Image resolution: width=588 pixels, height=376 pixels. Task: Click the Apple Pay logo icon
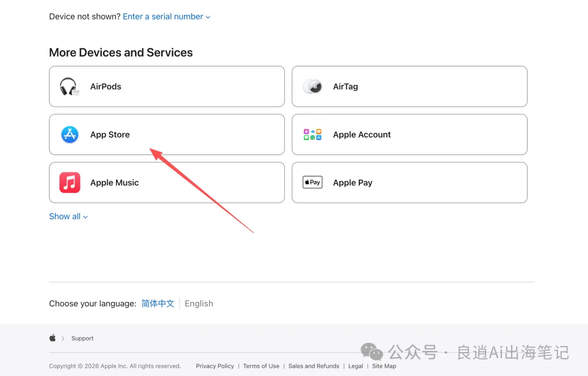(x=313, y=182)
